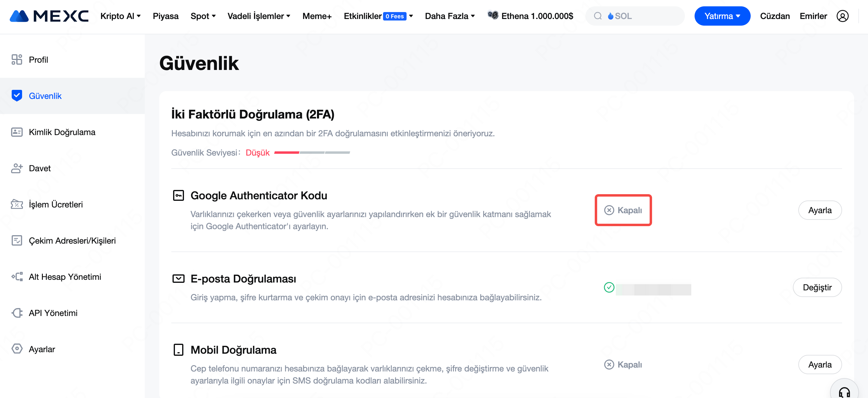Click the Alt Hesap Yönetimi icon
The height and width of the screenshot is (398, 868).
click(x=17, y=277)
